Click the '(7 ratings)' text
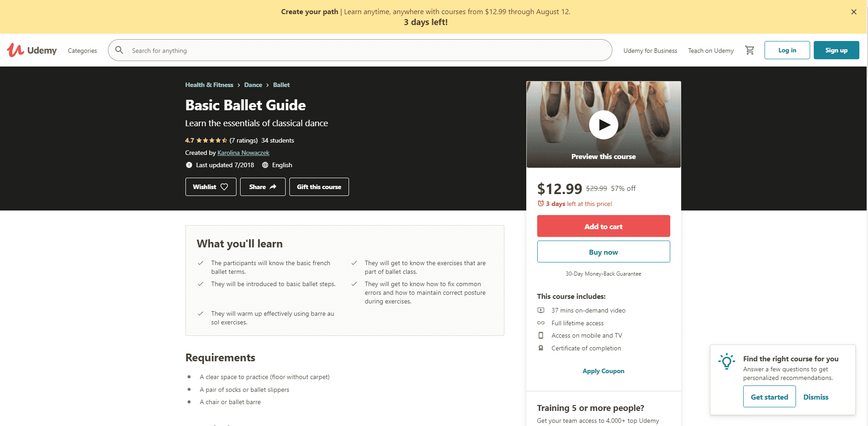 [x=243, y=140]
